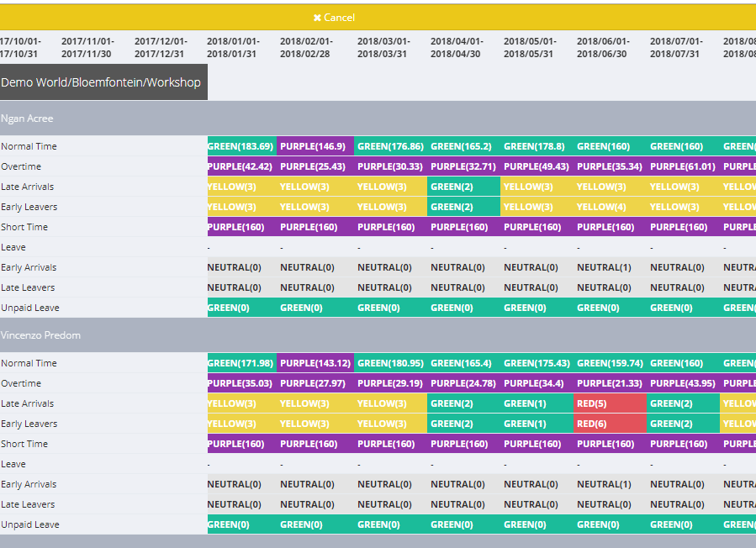Select the 2017/11/01-2017/11/30 column header
Viewport: 756px width, 548px height.
tap(87, 47)
